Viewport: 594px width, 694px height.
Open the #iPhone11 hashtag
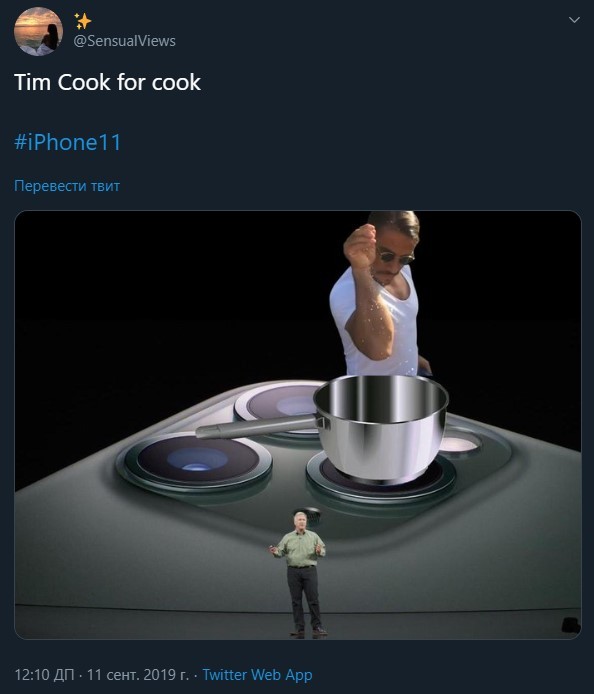click(x=68, y=143)
